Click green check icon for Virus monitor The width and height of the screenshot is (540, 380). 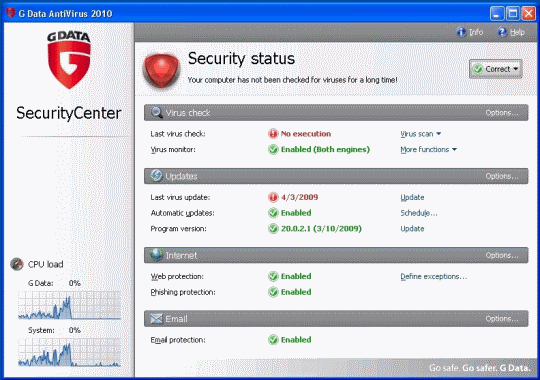pos(273,150)
